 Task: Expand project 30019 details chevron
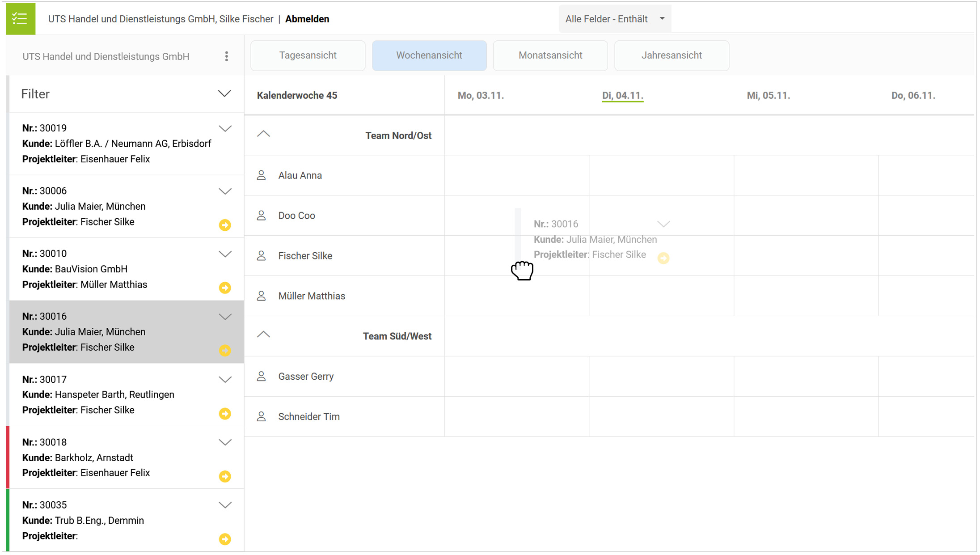tap(225, 129)
